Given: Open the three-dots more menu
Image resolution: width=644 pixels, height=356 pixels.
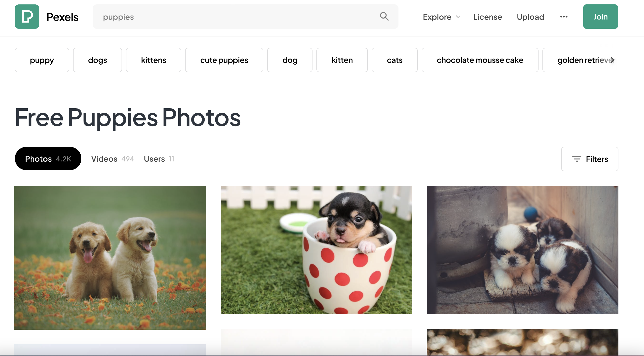Looking at the screenshot, I should (564, 17).
